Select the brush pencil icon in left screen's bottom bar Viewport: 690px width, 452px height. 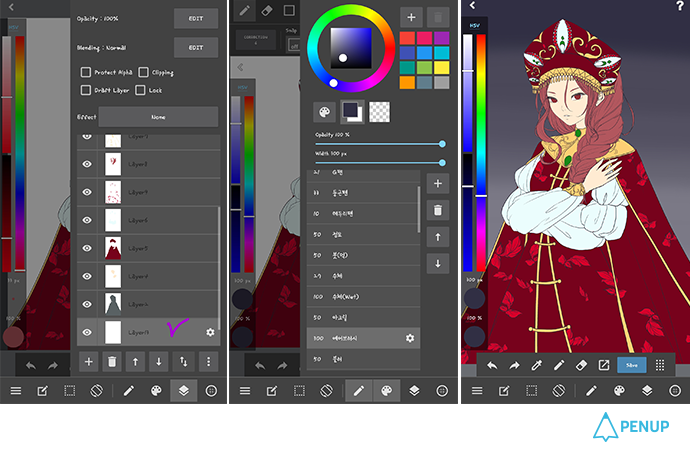coord(129,391)
